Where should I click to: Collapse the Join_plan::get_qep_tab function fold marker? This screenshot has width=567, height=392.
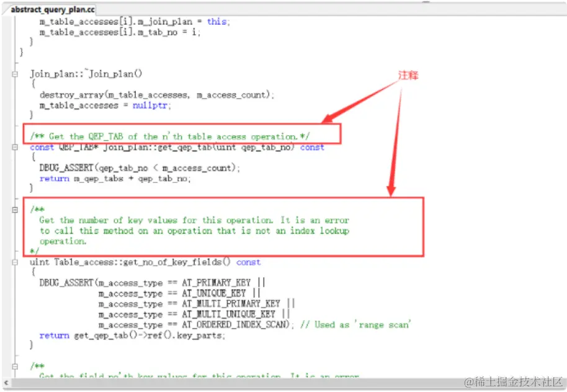click(15, 147)
